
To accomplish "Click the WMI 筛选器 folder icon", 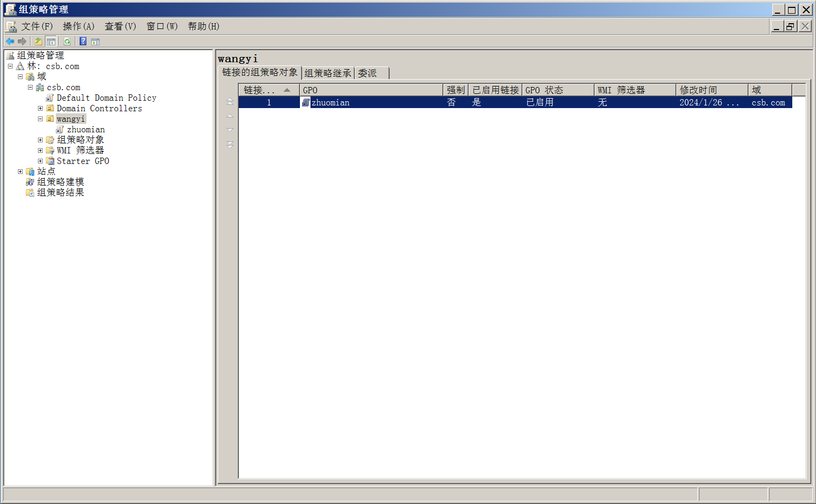I will click(x=50, y=150).
